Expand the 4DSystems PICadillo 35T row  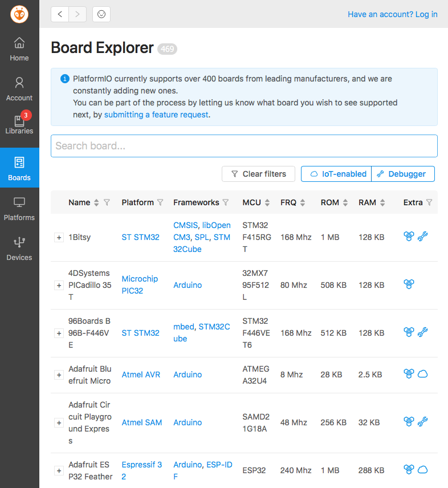[x=59, y=286]
